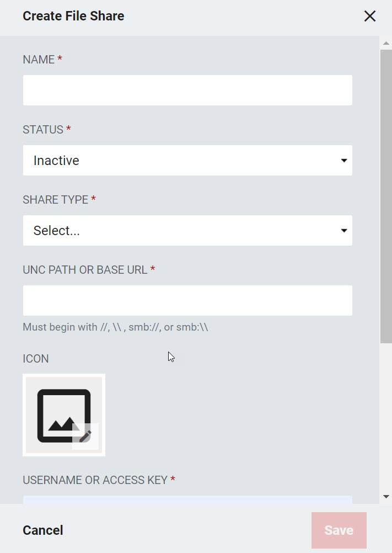Click the Status dropdown arrow

click(x=344, y=161)
